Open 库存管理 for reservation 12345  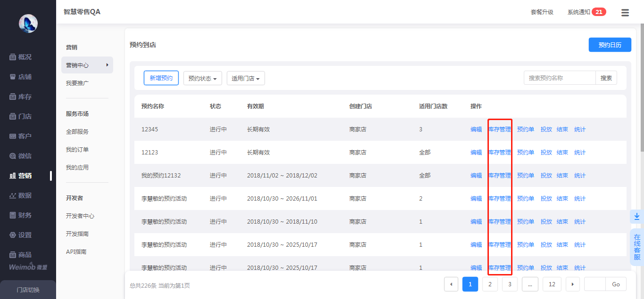500,129
